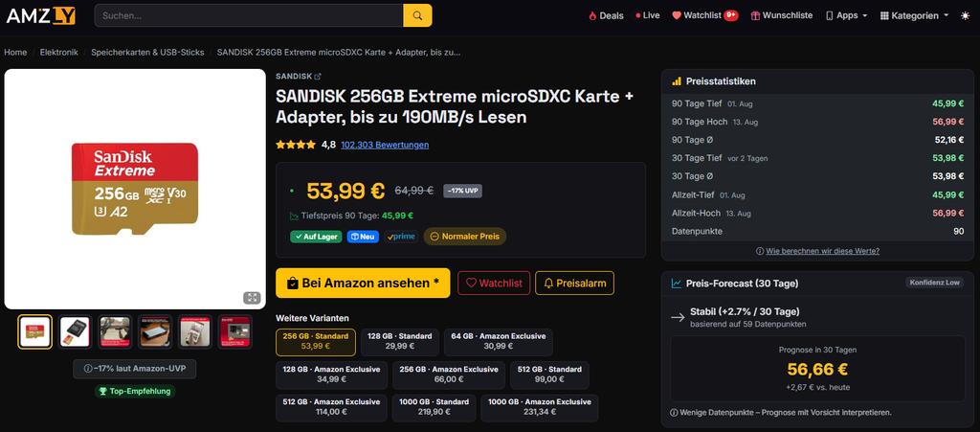Open Speicherkarten & USB-Sticks breadcrumb
980x432 pixels.
pos(147,52)
